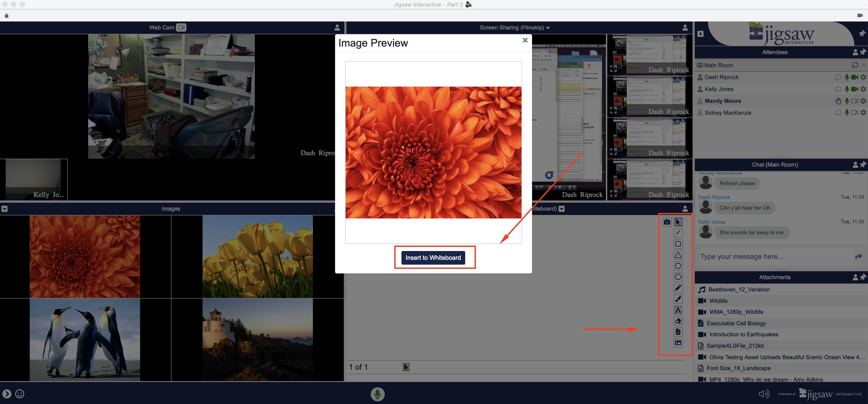Select the eraser whiteboard tool
This screenshot has height=404, width=868.
point(678,321)
